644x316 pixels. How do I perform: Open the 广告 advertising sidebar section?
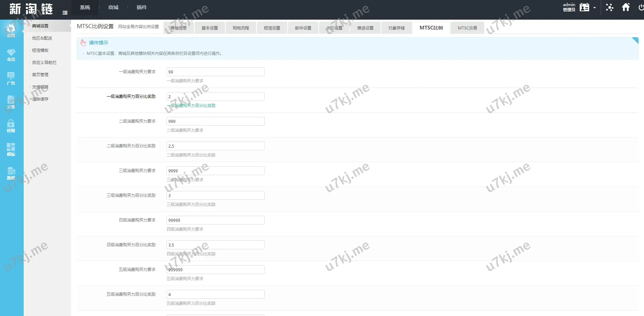coord(11,78)
